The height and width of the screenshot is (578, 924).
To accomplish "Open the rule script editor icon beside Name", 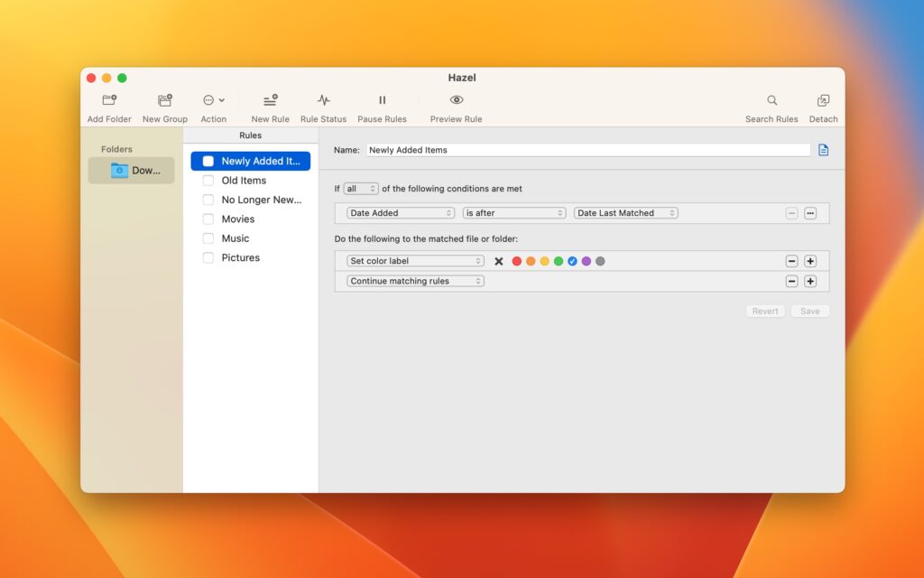I will 823,150.
